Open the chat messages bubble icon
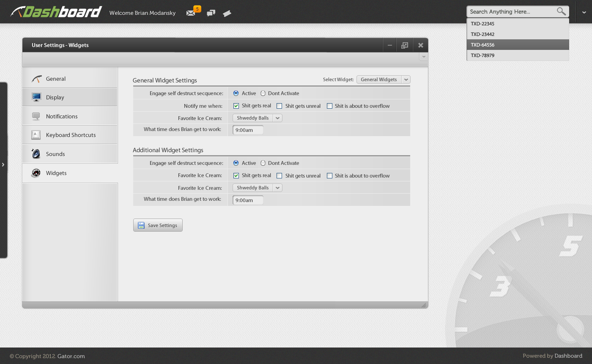This screenshot has width=592, height=364. (211, 13)
